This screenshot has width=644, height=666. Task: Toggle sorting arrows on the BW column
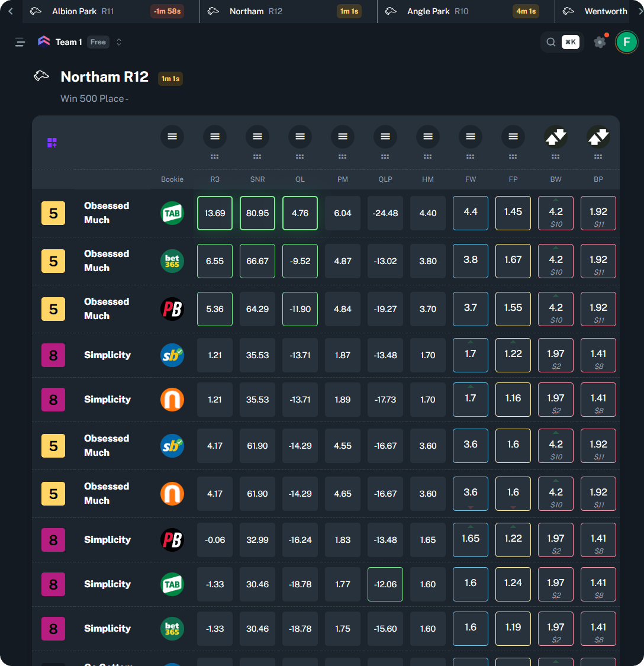tap(555, 137)
